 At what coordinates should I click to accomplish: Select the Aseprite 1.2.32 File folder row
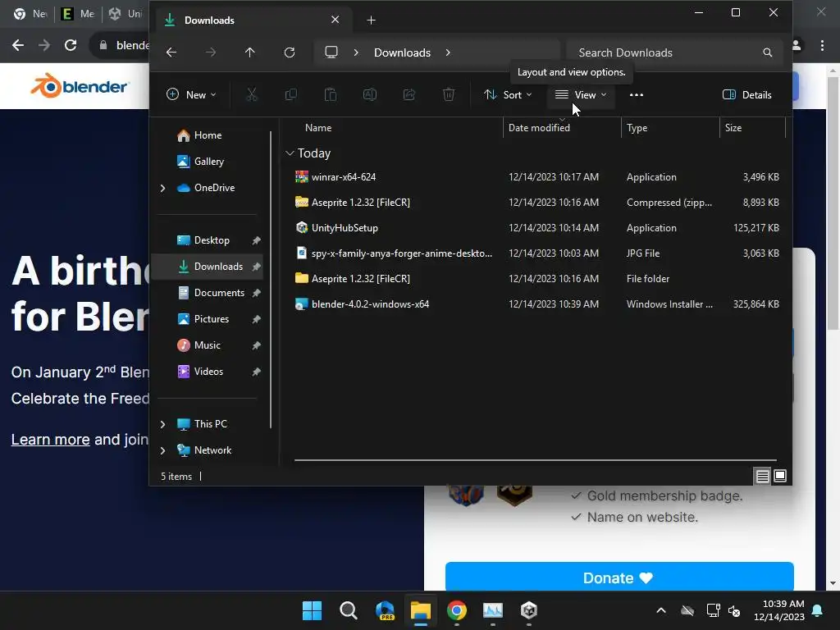click(536, 279)
